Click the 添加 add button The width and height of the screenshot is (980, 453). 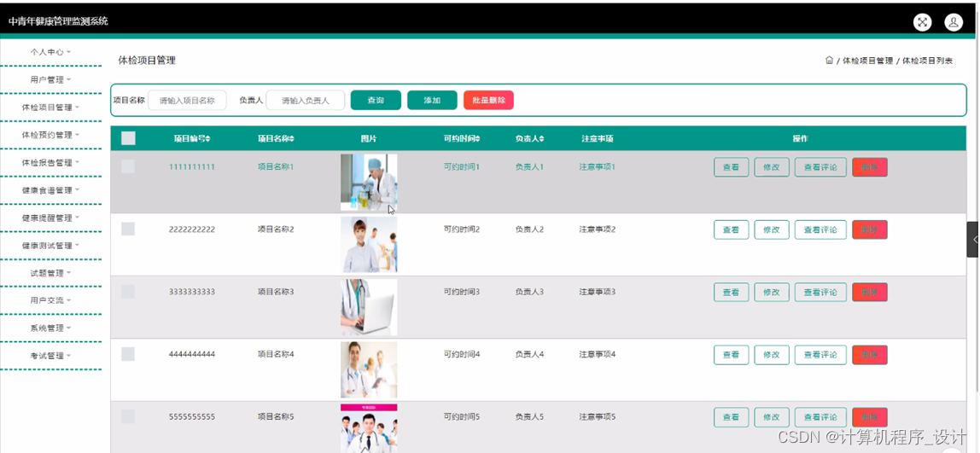pos(432,100)
